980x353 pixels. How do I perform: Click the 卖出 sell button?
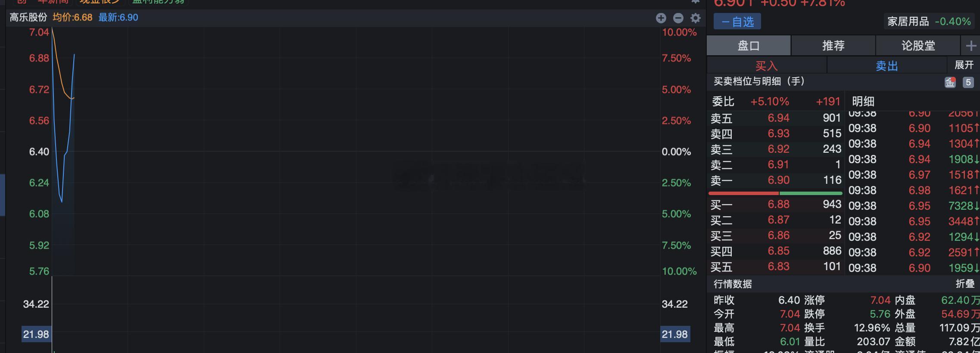(x=886, y=66)
